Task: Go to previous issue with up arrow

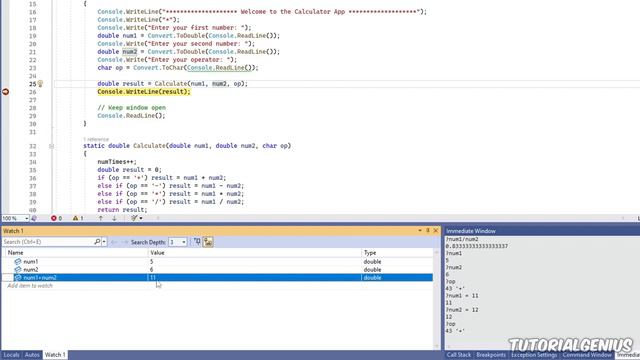Action: (101, 218)
